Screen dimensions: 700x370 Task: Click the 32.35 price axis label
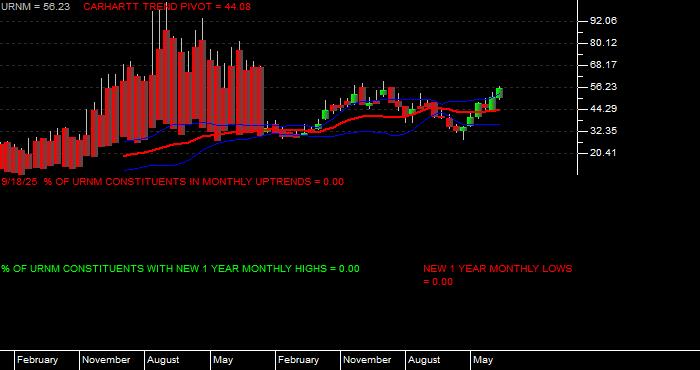(603, 131)
